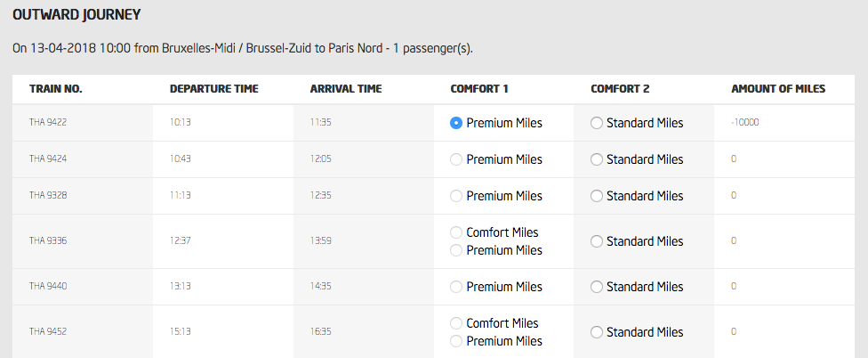Click the Amount of Miles column header
This screenshot has height=358, width=868.
coord(778,89)
